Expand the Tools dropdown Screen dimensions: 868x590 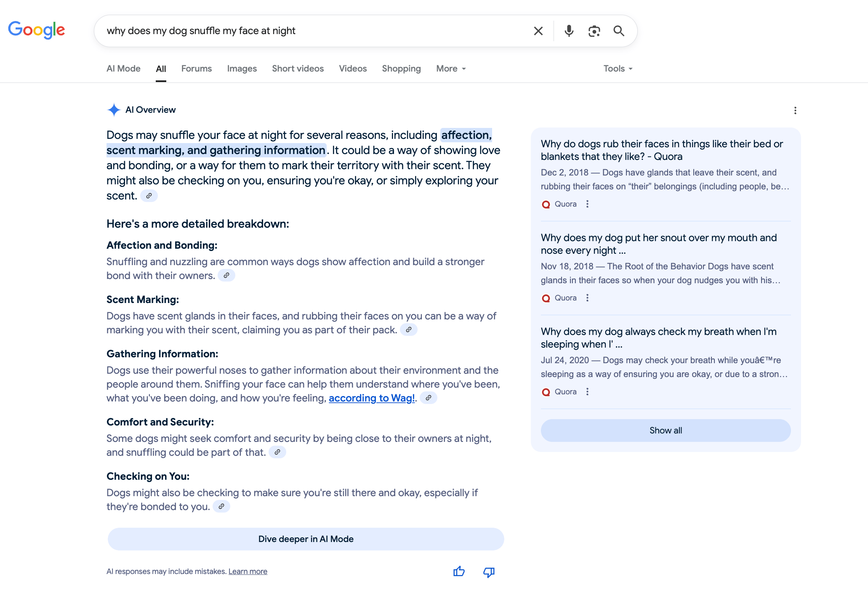(618, 69)
